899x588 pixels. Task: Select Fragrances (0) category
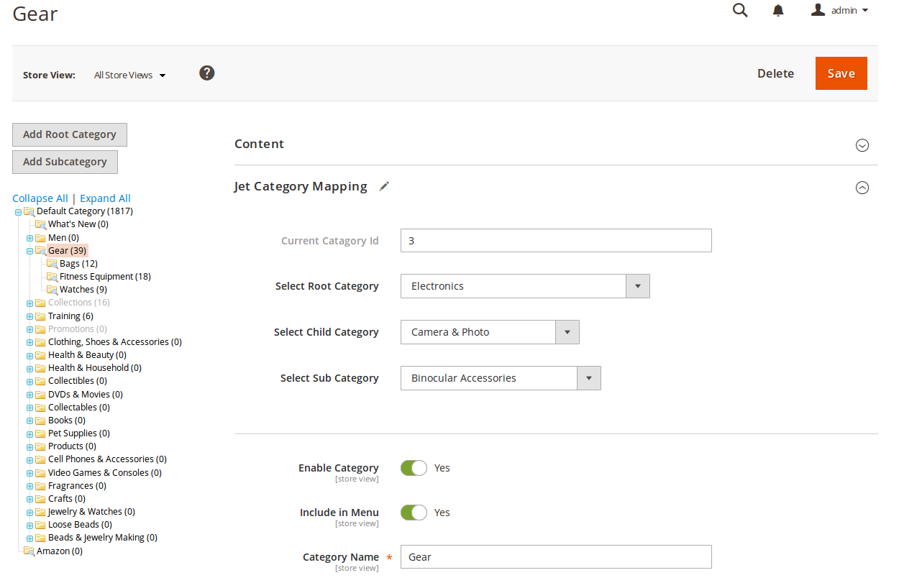click(77, 486)
